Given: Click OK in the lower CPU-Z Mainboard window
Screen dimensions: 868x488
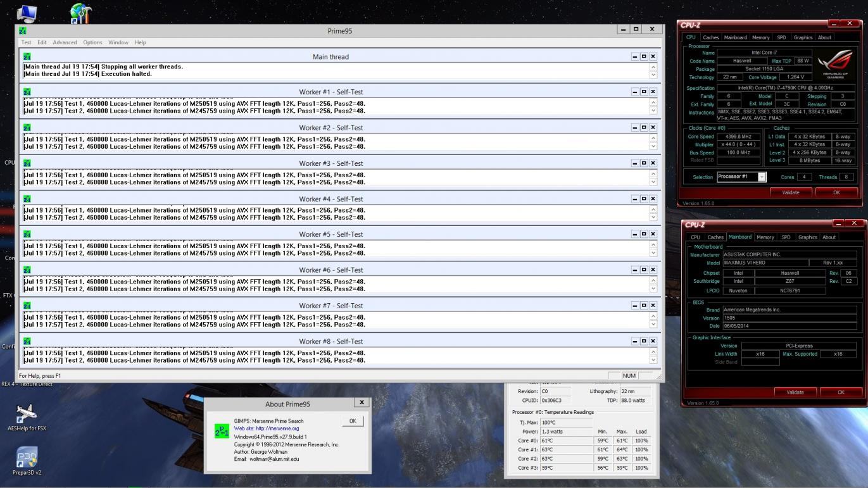Looking at the screenshot, I should pyautogui.click(x=841, y=392).
